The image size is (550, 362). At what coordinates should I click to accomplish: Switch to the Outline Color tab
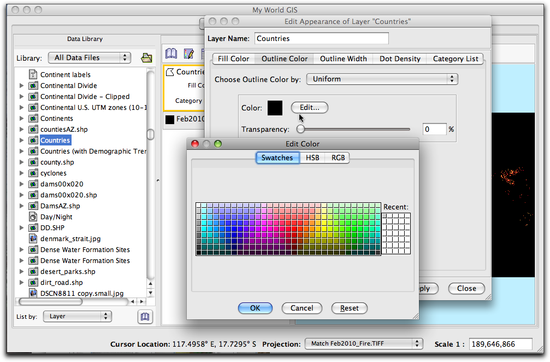(284, 59)
